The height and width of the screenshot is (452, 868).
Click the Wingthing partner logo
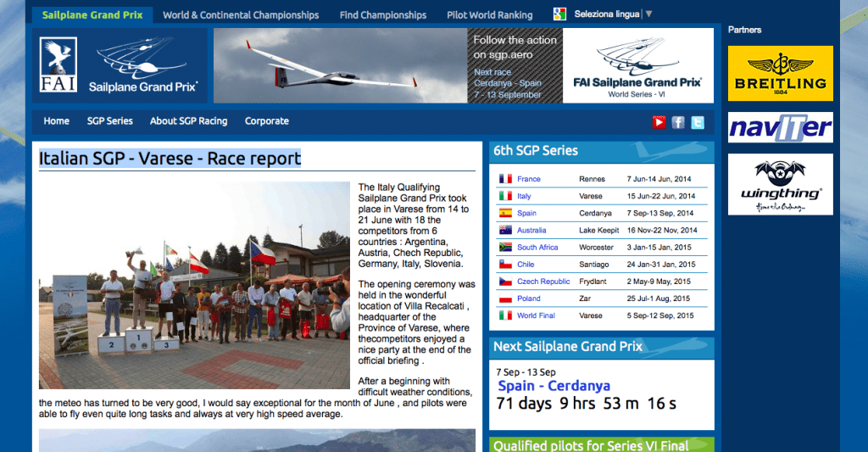click(780, 184)
